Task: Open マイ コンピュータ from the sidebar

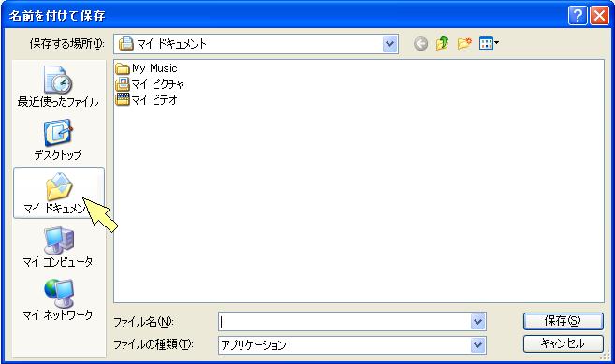Action: pyautogui.click(x=58, y=247)
